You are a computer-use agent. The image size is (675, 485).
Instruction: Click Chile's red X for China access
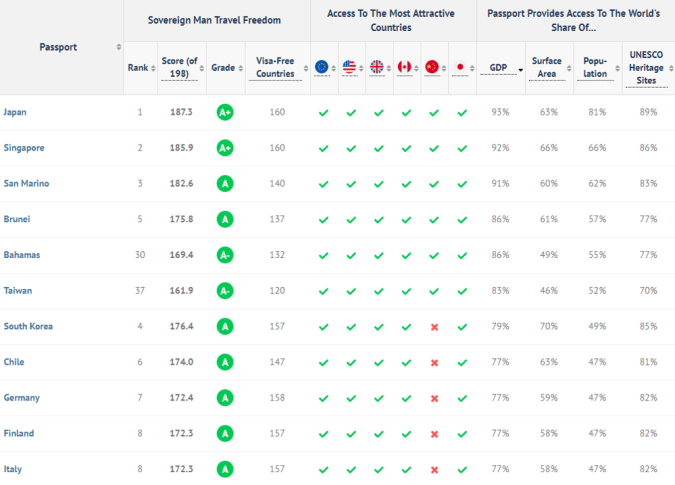click(434, 363)
